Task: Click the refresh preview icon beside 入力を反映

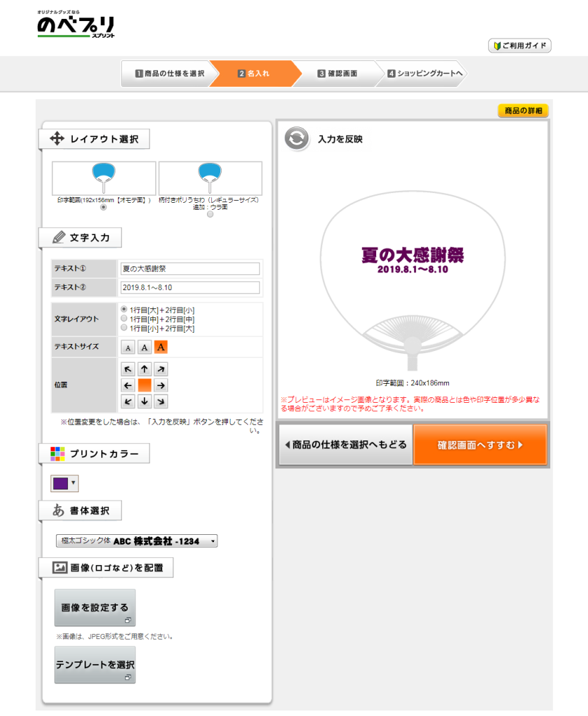Action: [x=296, y=138]
